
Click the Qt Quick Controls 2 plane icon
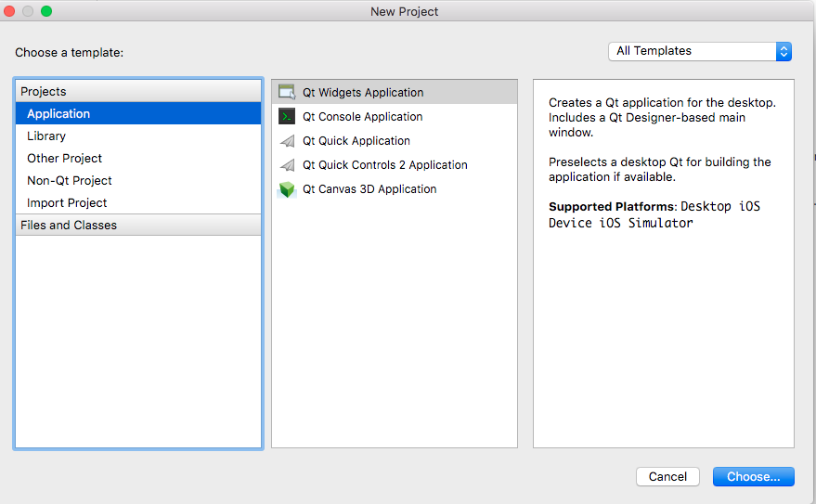click(287, 165)
